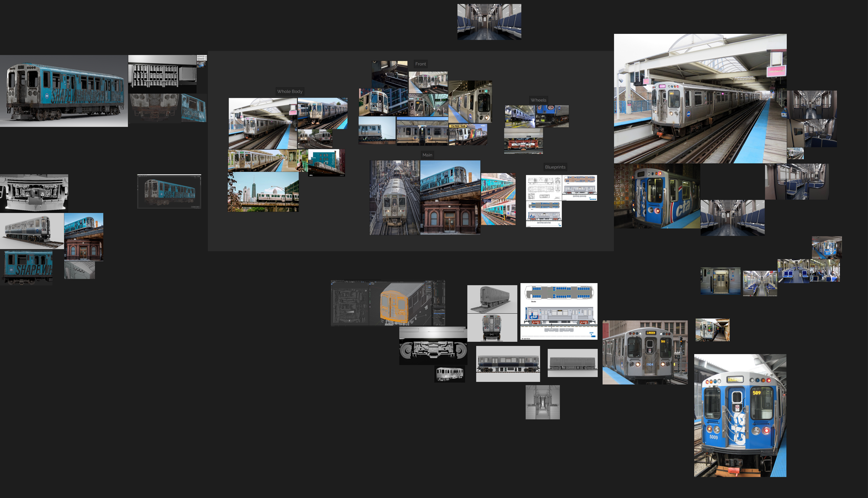This screenshot has height=498, width=868.
Task: Select the large station platform train photo
Action: click(700, 98)
